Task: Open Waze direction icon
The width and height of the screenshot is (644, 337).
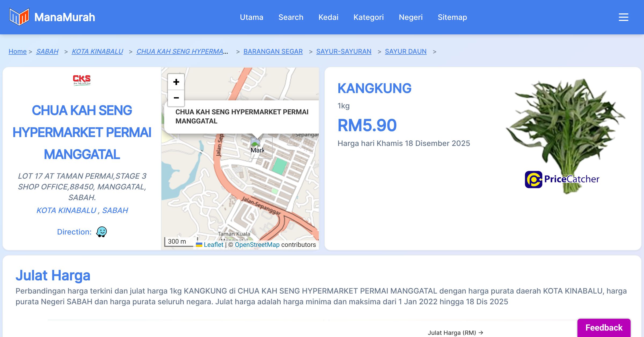Action: pos(101,232)
